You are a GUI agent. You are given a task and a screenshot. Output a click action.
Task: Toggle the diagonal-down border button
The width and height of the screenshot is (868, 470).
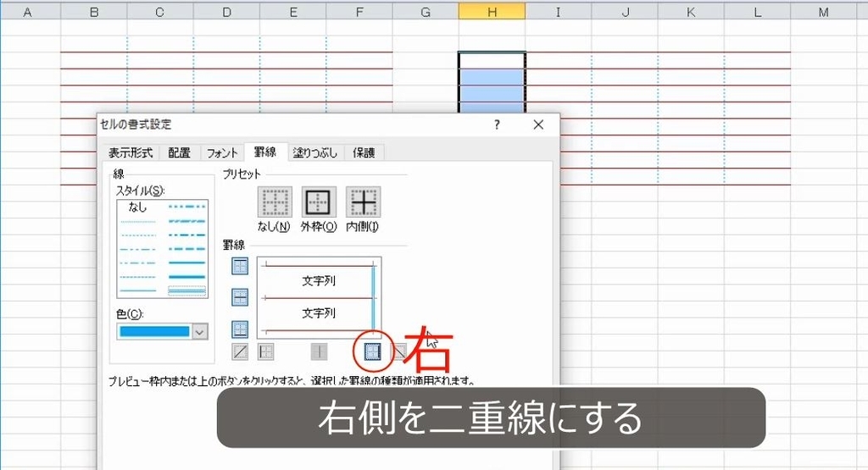pyautogui.click(x=399, y=351)
